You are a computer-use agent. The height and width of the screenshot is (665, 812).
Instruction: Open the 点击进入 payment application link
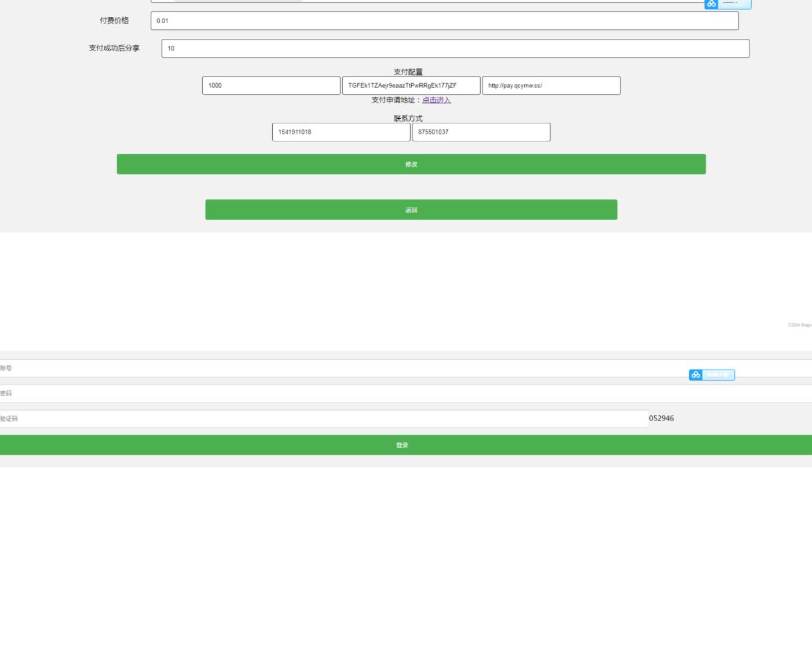pyautogui.click(x=436, y=100)
